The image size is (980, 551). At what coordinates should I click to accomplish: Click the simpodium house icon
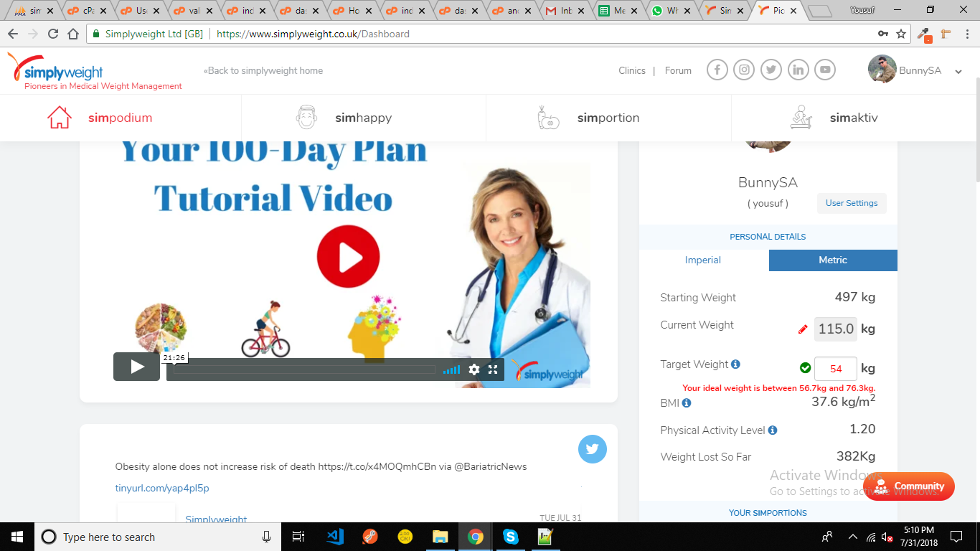click(60, 118)
